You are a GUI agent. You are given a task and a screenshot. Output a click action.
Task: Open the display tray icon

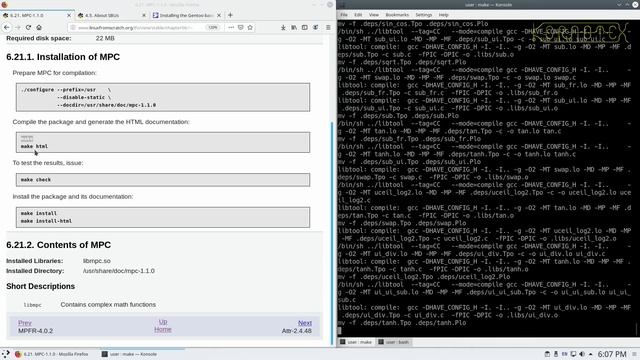click(x=573, y=354)
